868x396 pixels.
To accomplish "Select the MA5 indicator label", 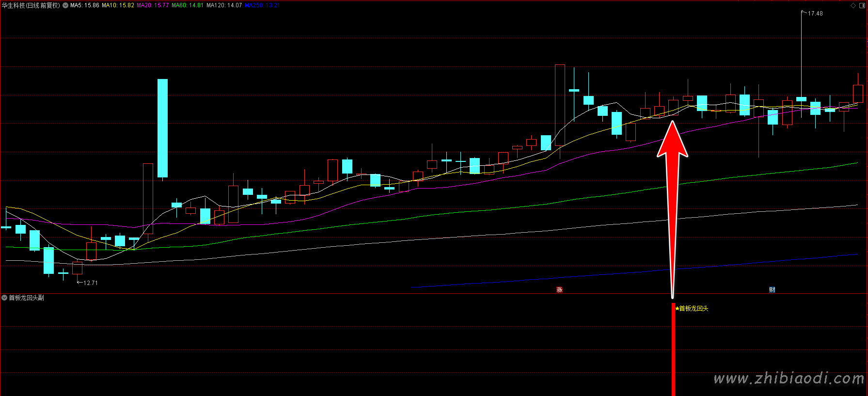I will pyautogui.click(x=84, y=5).
